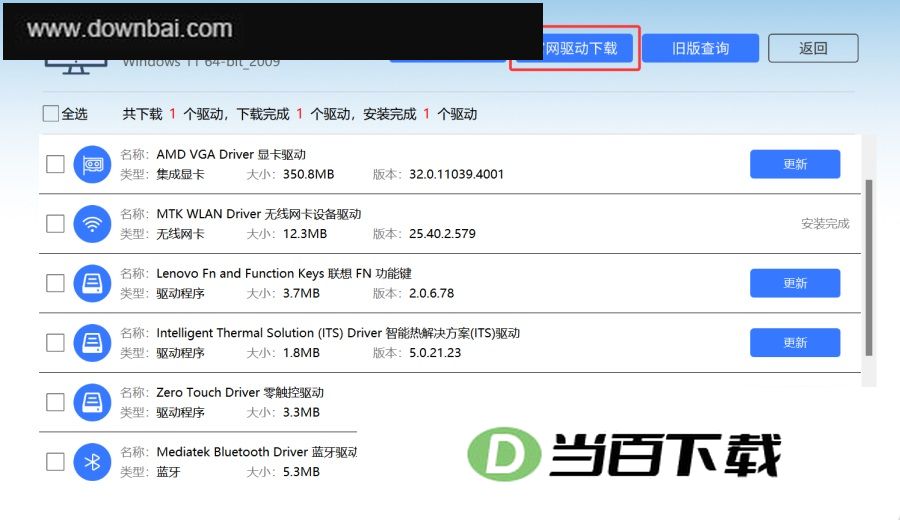Click the 安装完成 status of MTK WLAN Driver
The width and height of the screenshot is (900, 520).
click(825, 224)
